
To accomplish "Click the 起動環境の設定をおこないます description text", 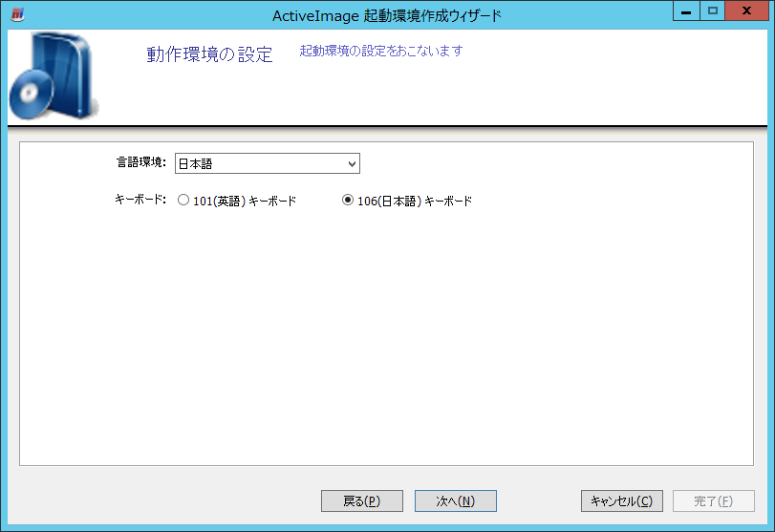I will coord(381,51).
